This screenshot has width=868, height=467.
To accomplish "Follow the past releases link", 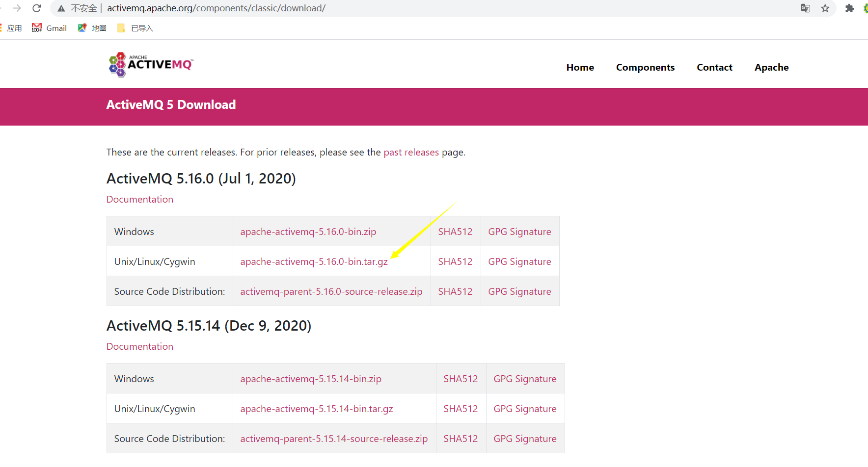I will [411, 152].
